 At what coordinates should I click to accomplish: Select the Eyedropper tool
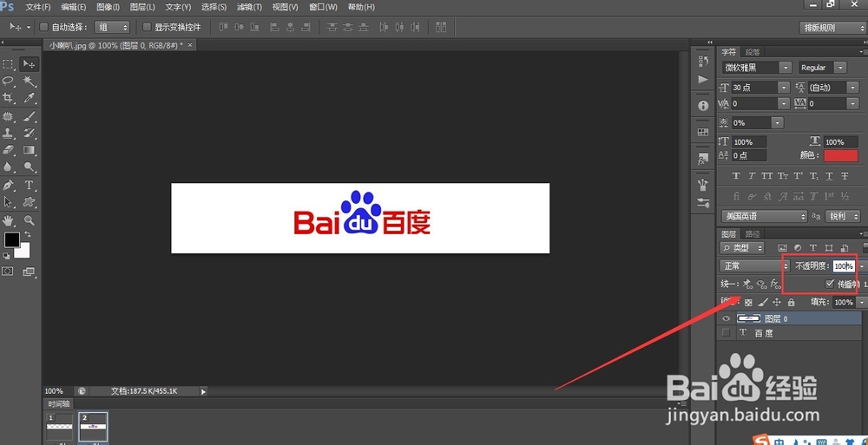click(29, 98)
